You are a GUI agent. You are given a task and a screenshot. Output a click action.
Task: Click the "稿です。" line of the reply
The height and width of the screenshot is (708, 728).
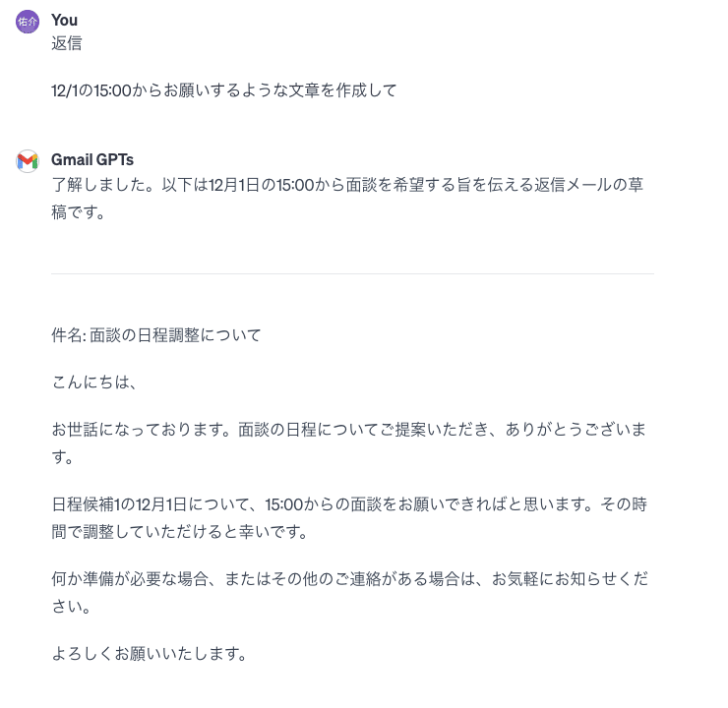pos(79,211)
